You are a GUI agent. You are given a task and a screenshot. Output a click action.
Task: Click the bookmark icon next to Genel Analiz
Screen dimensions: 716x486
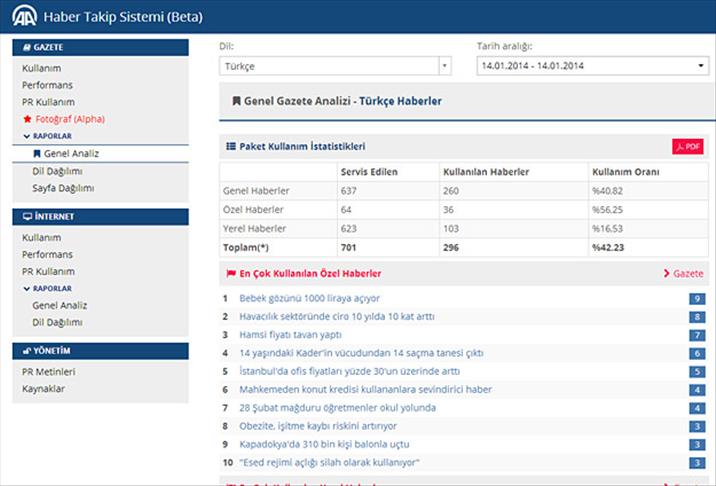pyautogui.click(x=37, y=154)
